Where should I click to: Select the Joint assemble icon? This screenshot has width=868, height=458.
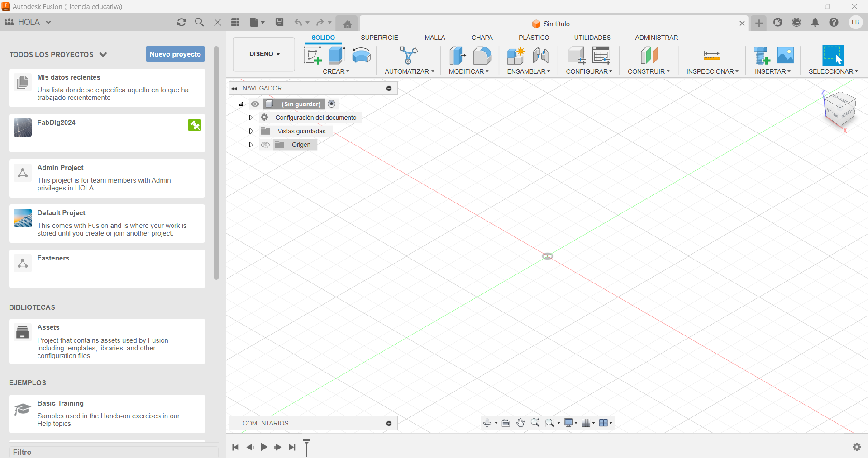pos(541,56)
